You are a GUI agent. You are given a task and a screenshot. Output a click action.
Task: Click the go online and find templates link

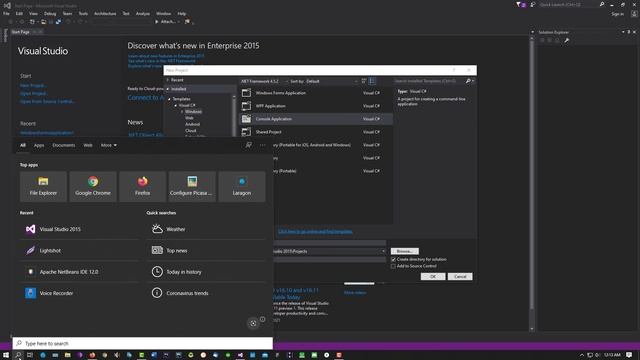pyautogui.click(x=315, y=231)
